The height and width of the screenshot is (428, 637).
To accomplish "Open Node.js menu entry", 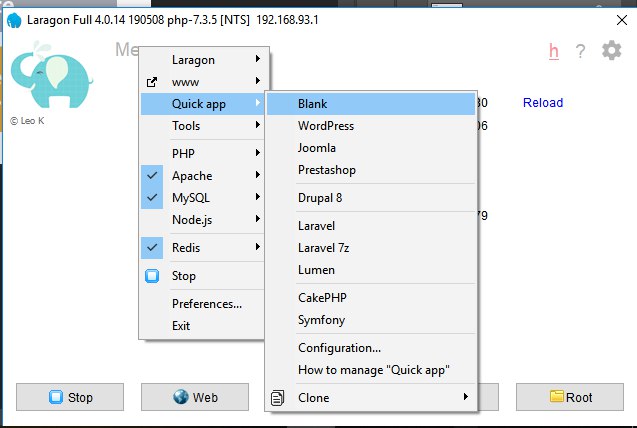I will 202,220.
